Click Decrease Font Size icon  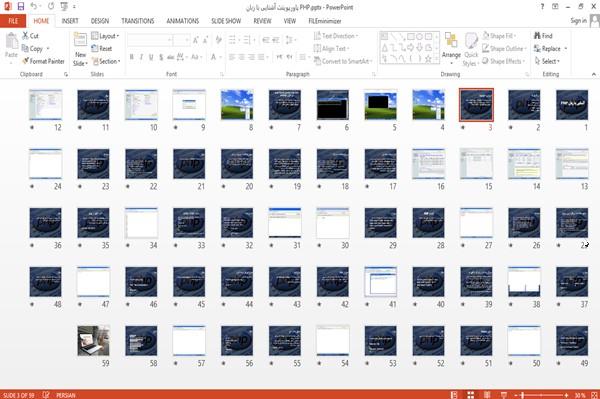[206, 40]
